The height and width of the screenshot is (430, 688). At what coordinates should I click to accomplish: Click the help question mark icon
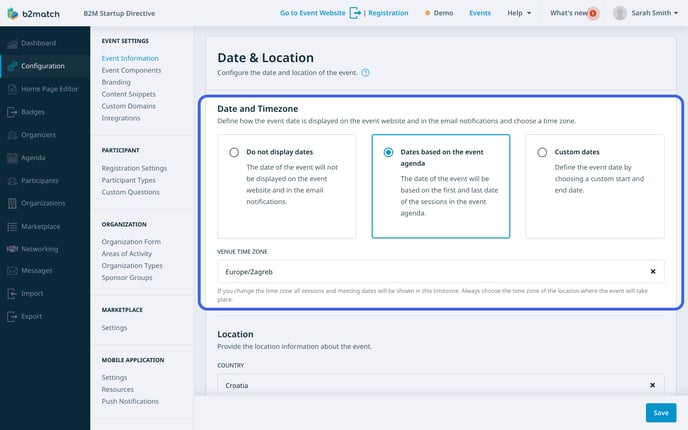click(x=365, y=73)
